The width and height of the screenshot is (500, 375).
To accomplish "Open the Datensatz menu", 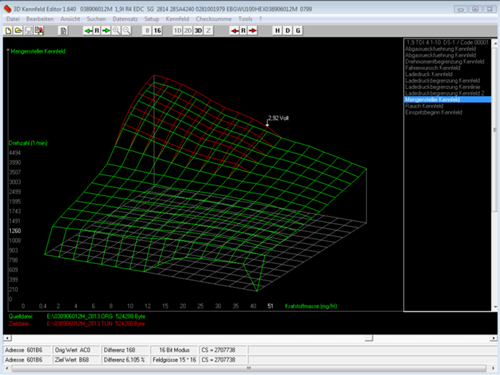I will (125, 19).
